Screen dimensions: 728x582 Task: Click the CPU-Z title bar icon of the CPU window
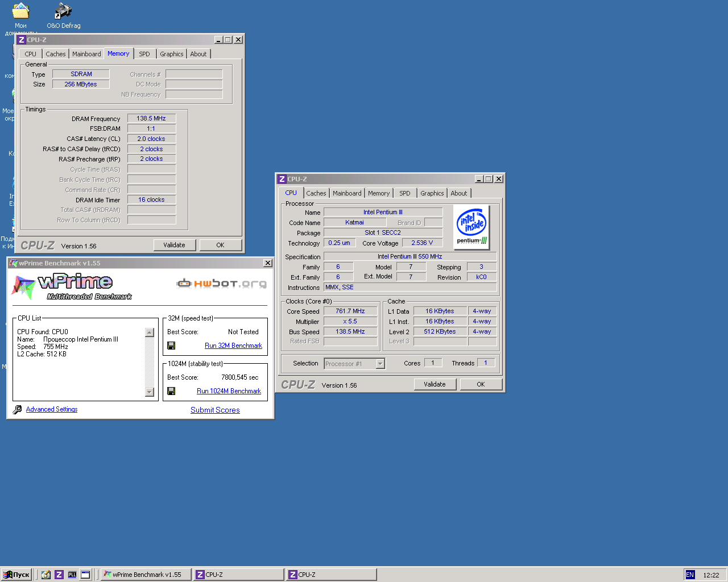click(x=282, y=179)
